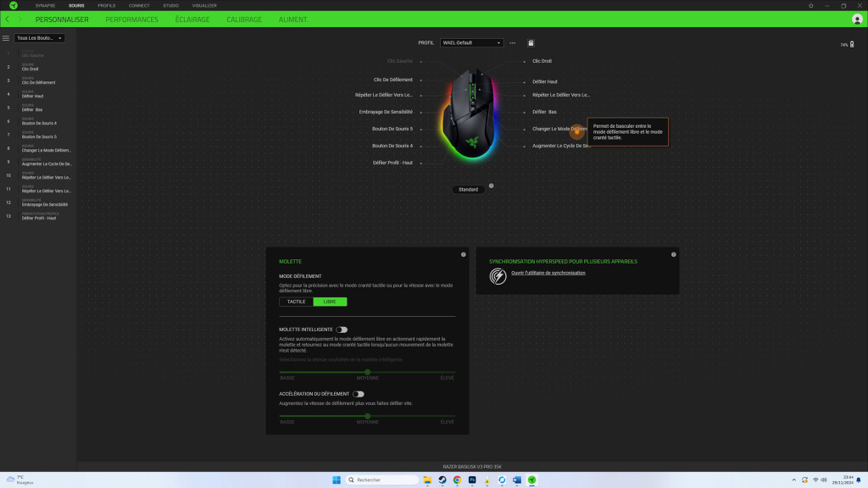Screen dimensions: 868x488
Task: Click Embrayage De Sensibilité on the mouse diagram
Action: pyautogui.click(x=386, y=112)
